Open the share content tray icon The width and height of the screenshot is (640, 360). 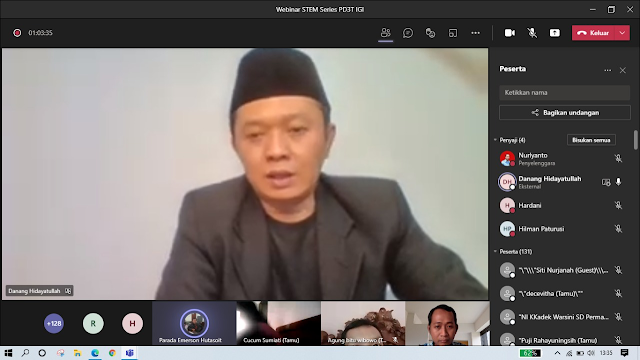[x=555, y=33]
